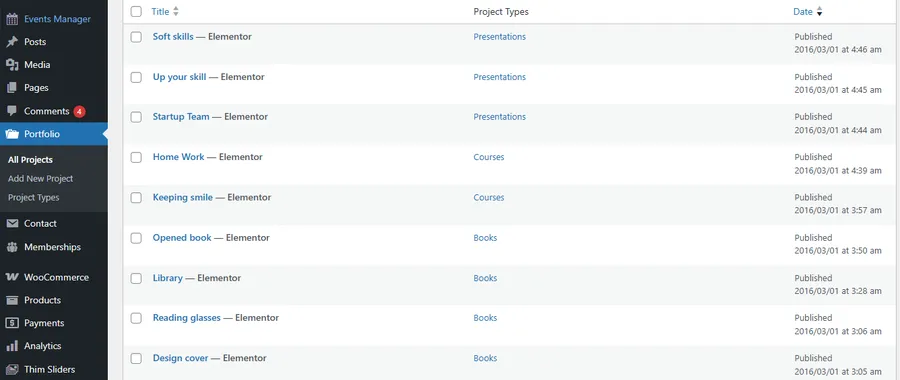Click the red comments count badge
This screenshot has height=380, width=900.
(x=79, y=111)
